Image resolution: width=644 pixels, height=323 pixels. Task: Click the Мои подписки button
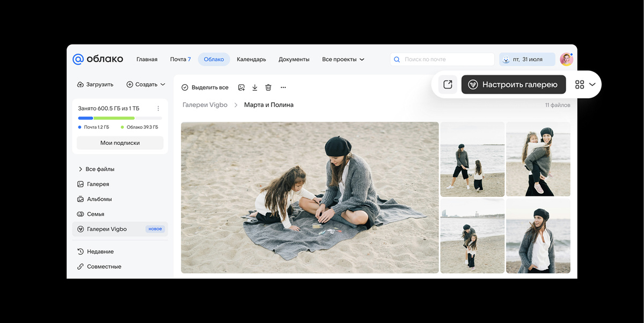tap(120, 143)
